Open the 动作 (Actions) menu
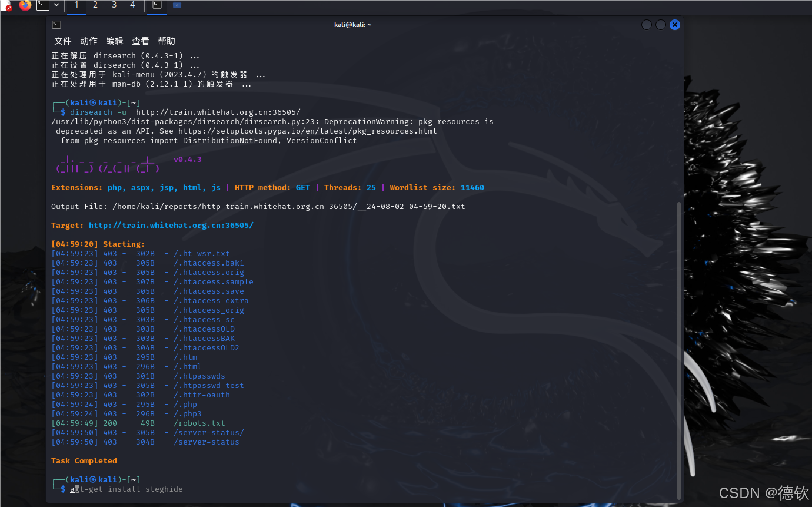The width and height of the screenshot is (812, 507). coord(88,41)
